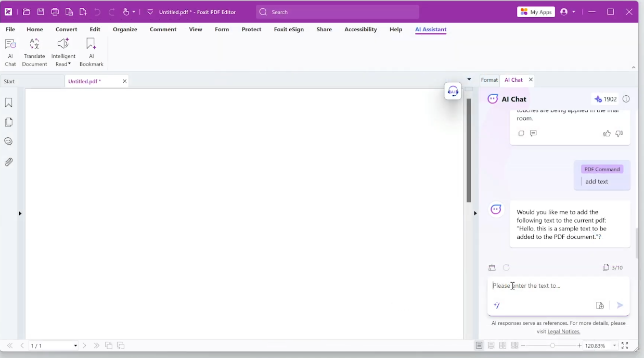The width and height of the screenshot is (644, 358).
Task: Zoom in with the plus button
Action: tap(579, 346)
